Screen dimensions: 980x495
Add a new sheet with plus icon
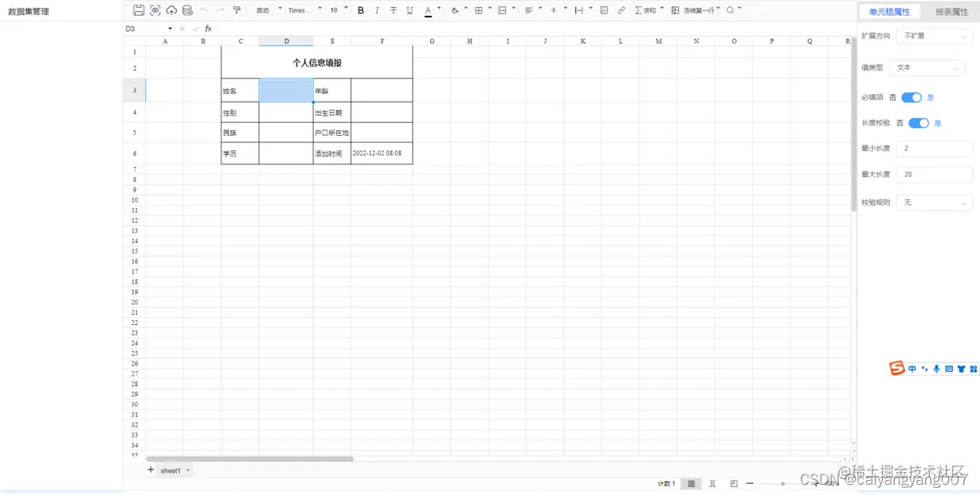coord(151,470)
